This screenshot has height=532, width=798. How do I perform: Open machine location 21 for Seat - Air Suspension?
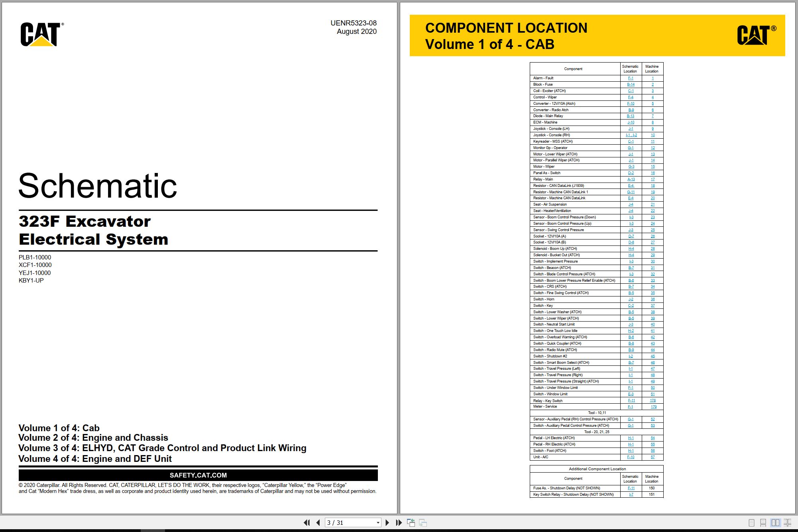pyautogui.click(x=653, y=204)
